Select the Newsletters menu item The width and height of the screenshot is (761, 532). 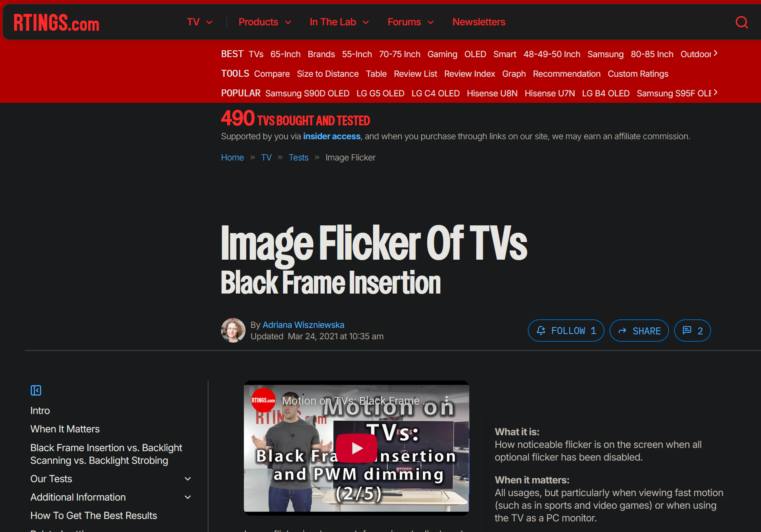(478, 22)
